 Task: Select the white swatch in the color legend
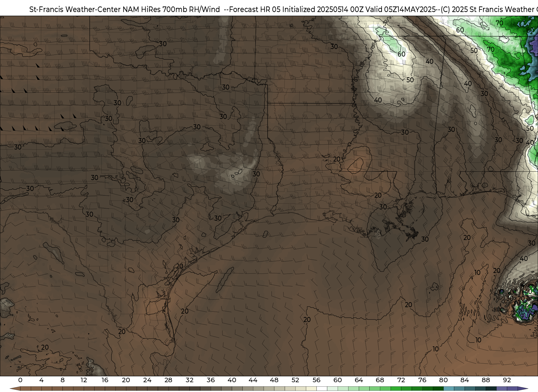tap(322, 389)
